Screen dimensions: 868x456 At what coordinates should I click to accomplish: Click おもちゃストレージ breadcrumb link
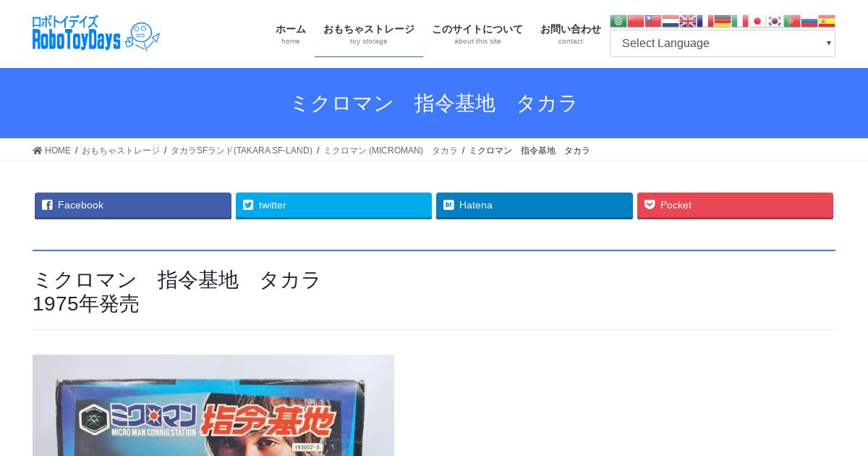(121, 151)
